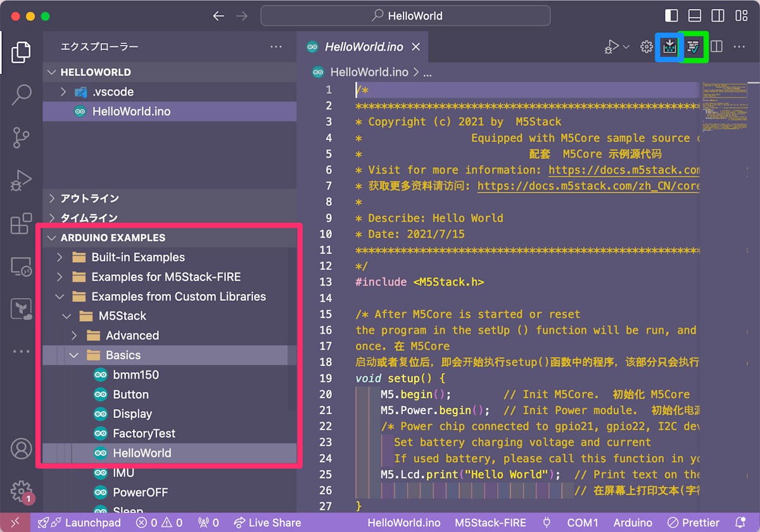
Task: Expand the アウトライン section
Action: point(170,198)
